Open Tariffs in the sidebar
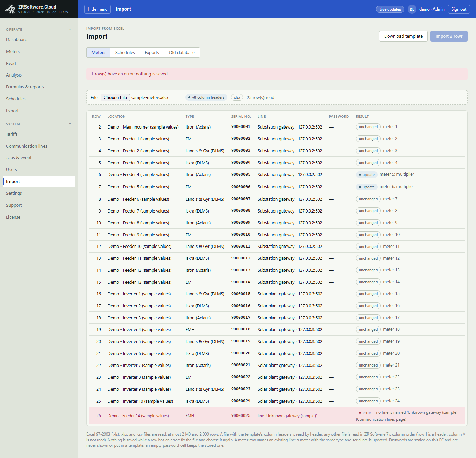 [39, 134]
